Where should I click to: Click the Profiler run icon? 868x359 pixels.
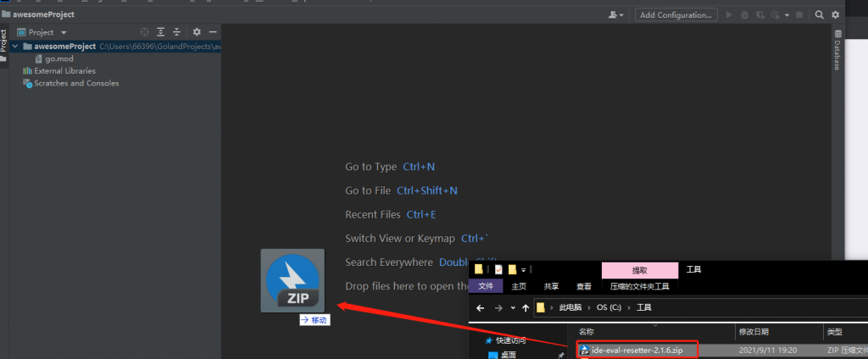(x=776, y=15)
